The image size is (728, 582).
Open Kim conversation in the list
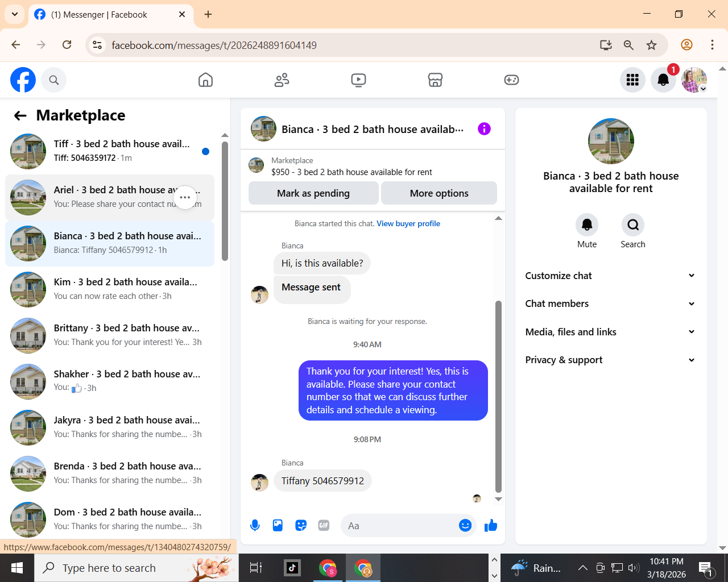[x=110, y=289]
